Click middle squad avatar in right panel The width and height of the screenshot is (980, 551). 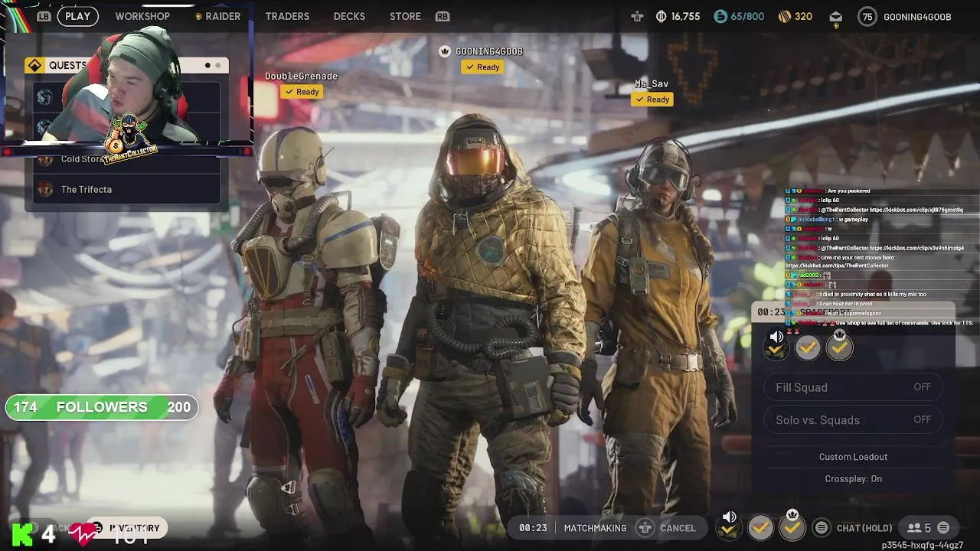[808, 348]
